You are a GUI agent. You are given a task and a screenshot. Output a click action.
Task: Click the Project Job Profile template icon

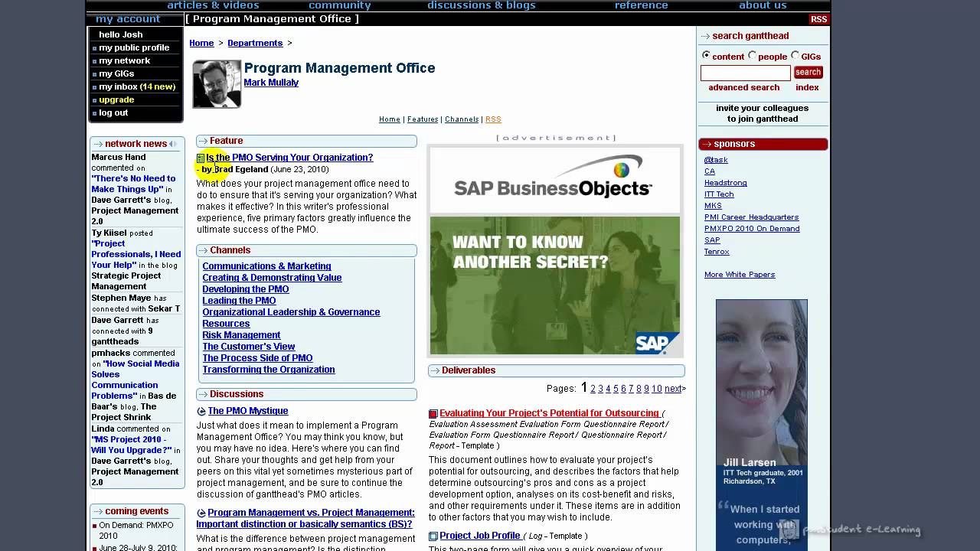point(433,536)
